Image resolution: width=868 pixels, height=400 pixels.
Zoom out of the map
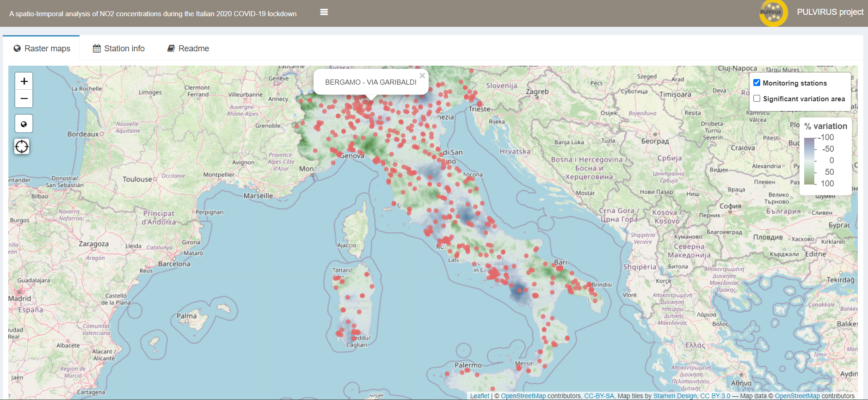coord(24,98)
